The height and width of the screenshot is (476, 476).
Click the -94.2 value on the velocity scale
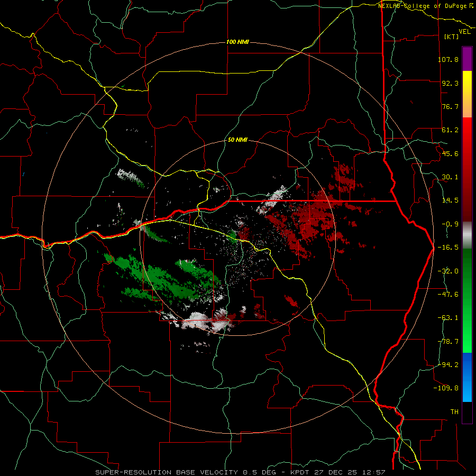[448, 365]
